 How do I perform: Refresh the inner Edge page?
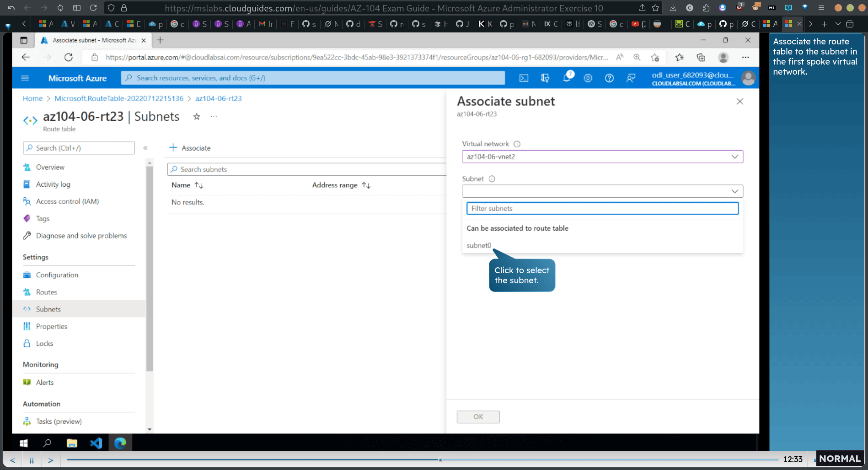pyautogui.click(x=69, y=57)
